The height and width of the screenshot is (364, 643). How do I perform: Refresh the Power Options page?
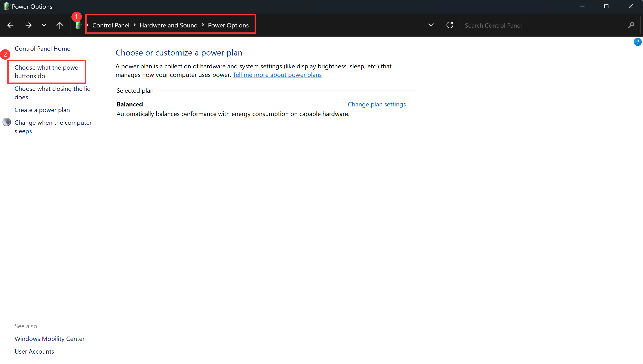tap(450, 25)
